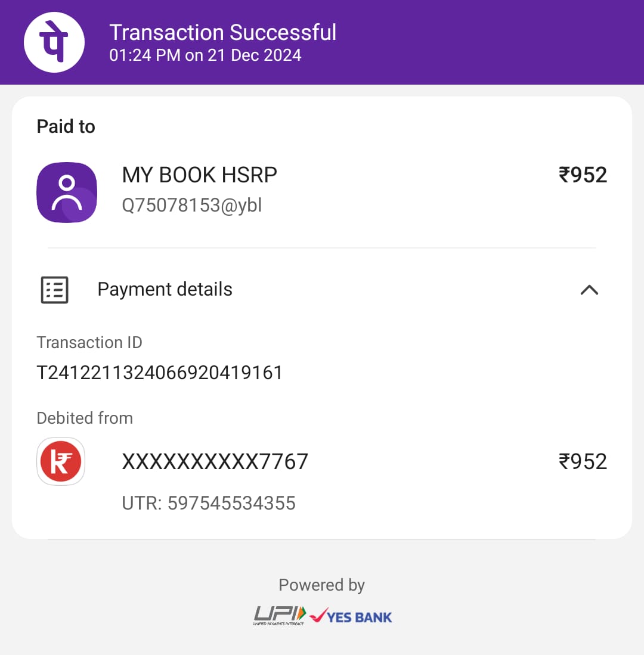The image size is (644, 655).
Task: Collapse Payment details with the chevron
Action: 589,290
